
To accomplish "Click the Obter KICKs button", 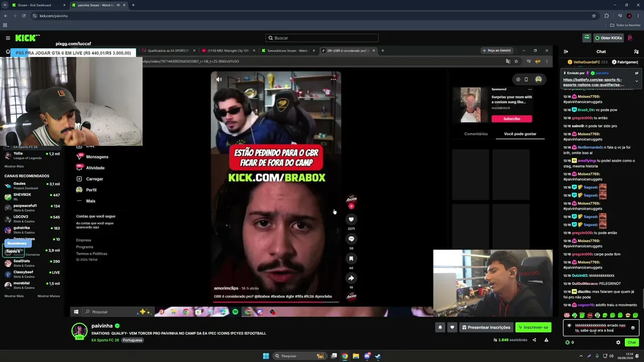I will pyautogui.click(x=608, y=38).
